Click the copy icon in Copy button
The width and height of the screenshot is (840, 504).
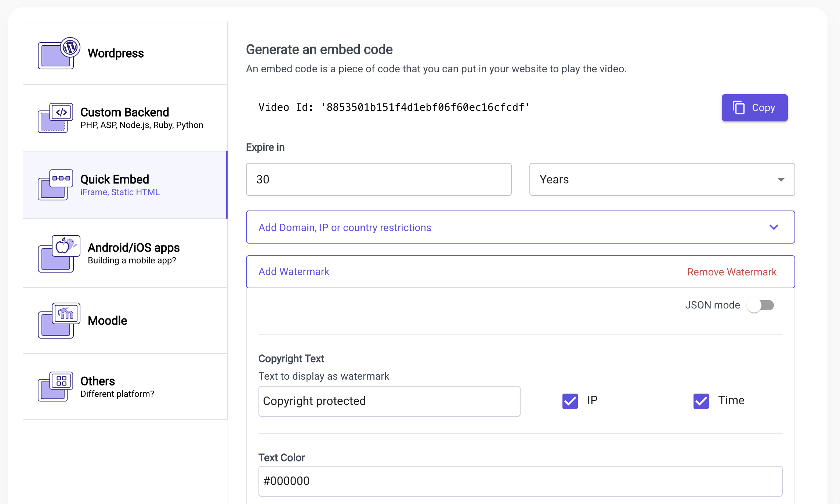pyautogui.click(x=738, y=108)
